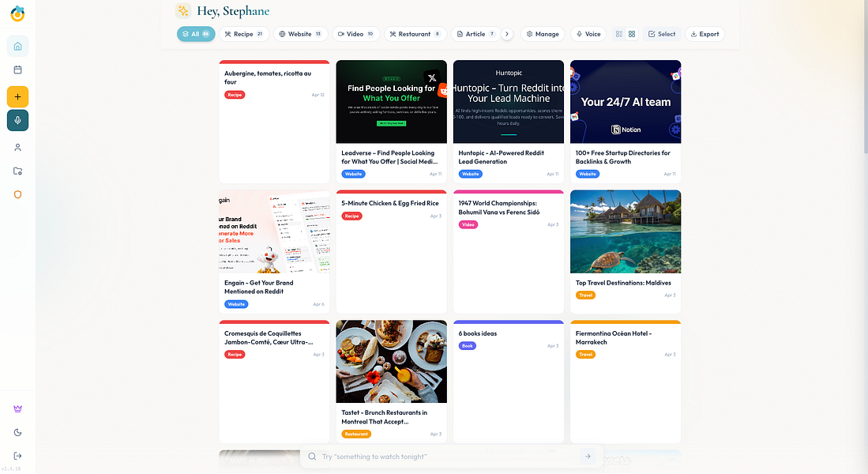868x474 pixels.
Task: Open Maldives travel photo thumbnail
Action: (x=626, y=231)
